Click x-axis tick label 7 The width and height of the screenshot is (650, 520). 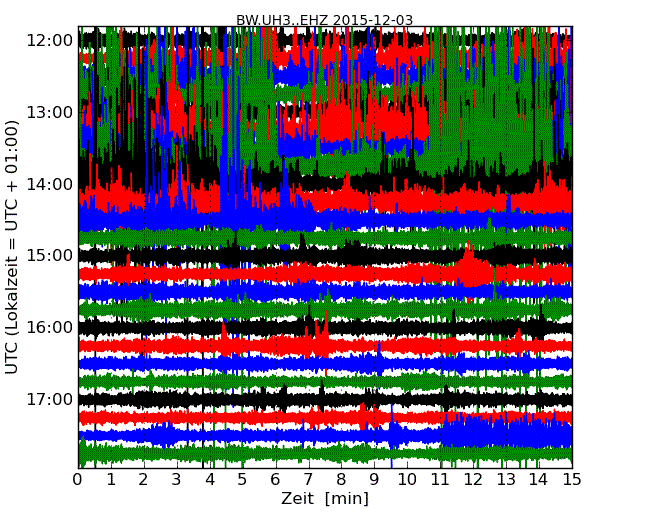click(308, 479)
